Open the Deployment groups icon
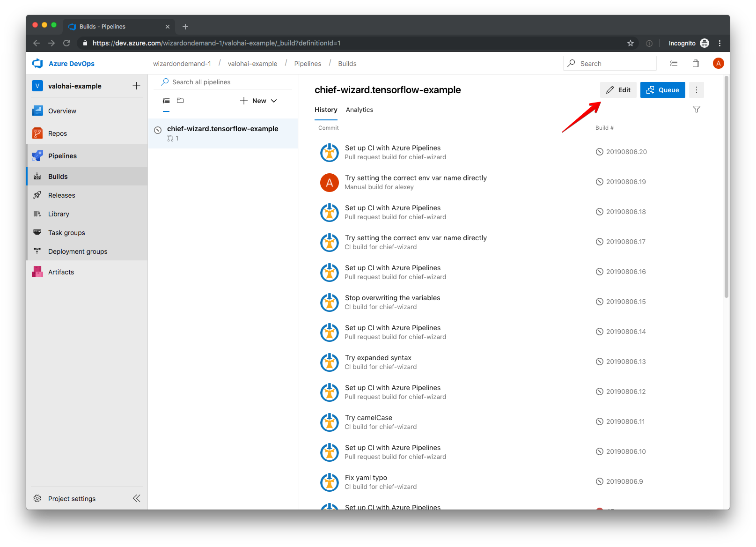The image size is (756, 547). (37, 251)
